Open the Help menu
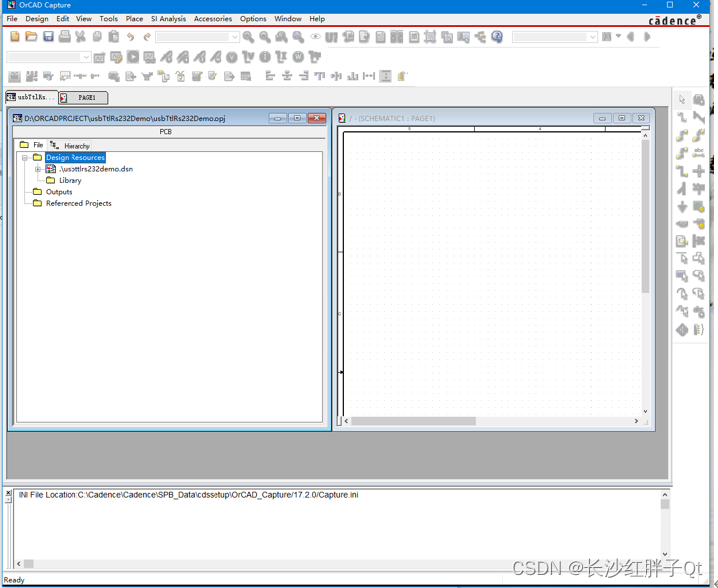This screenshot has height=588, width=718. tap(317, 19)
